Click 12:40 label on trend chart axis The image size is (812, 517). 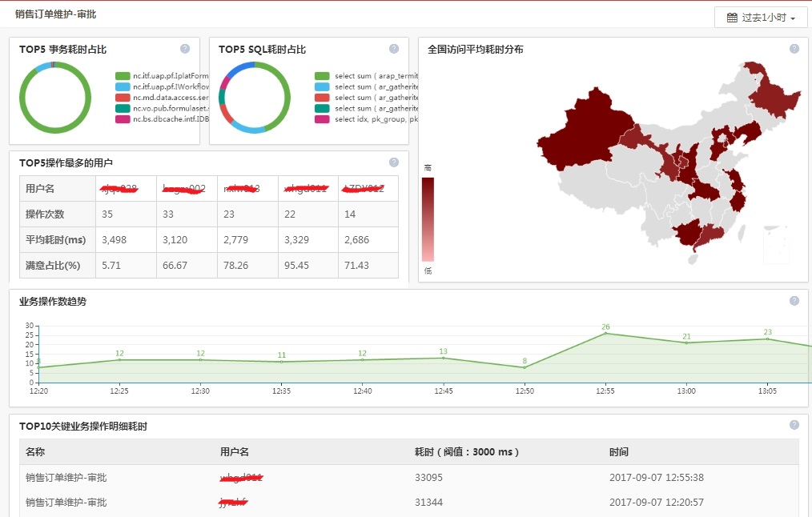click(363, 391)
